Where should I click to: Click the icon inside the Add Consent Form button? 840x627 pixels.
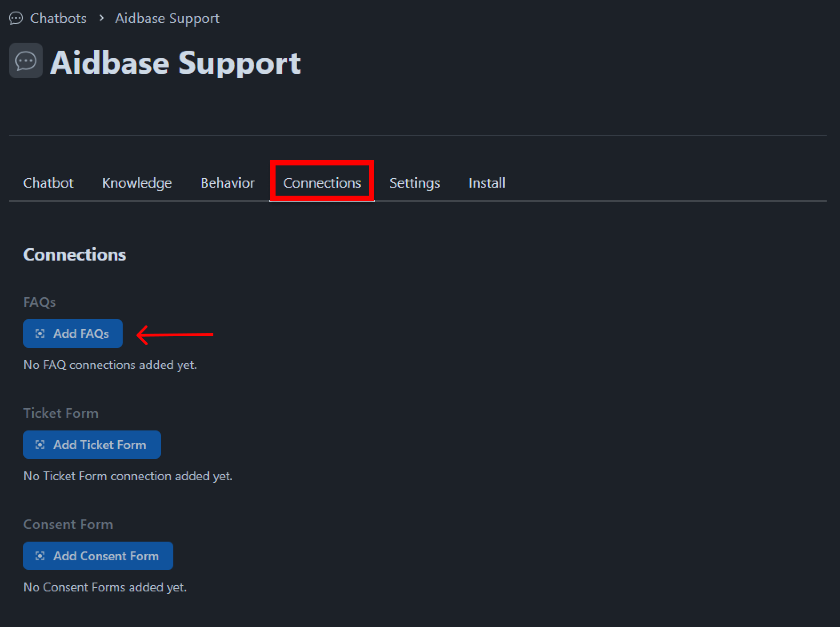click(40, 556)
